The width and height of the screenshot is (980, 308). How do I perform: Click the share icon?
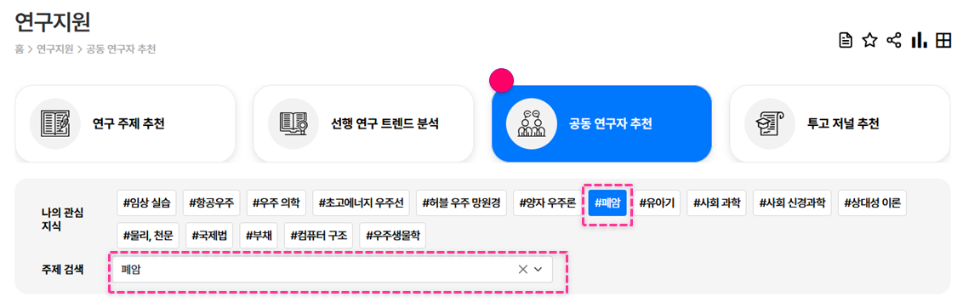coord(894,41)
